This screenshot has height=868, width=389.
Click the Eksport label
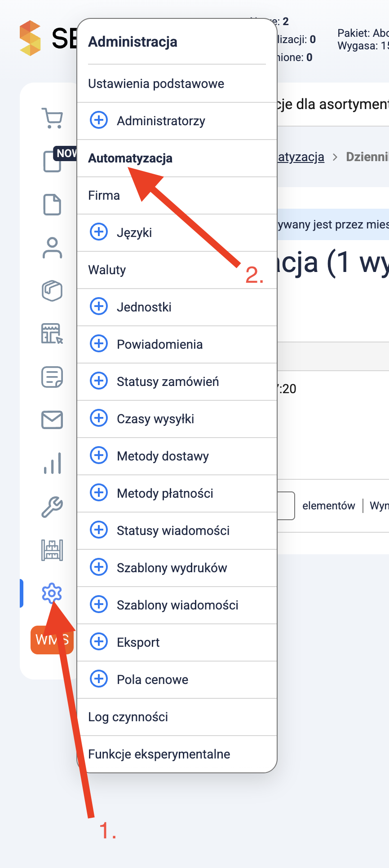[x=138, y=643]
